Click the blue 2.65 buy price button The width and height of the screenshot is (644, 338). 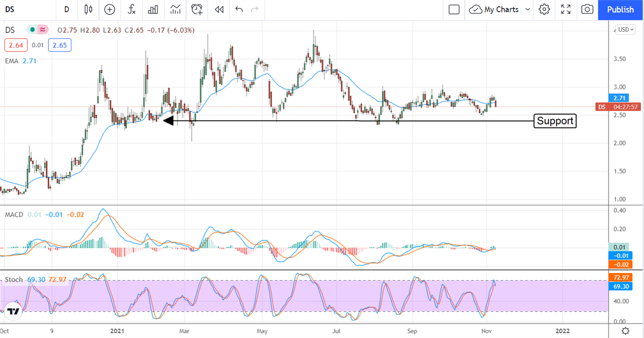60,46
